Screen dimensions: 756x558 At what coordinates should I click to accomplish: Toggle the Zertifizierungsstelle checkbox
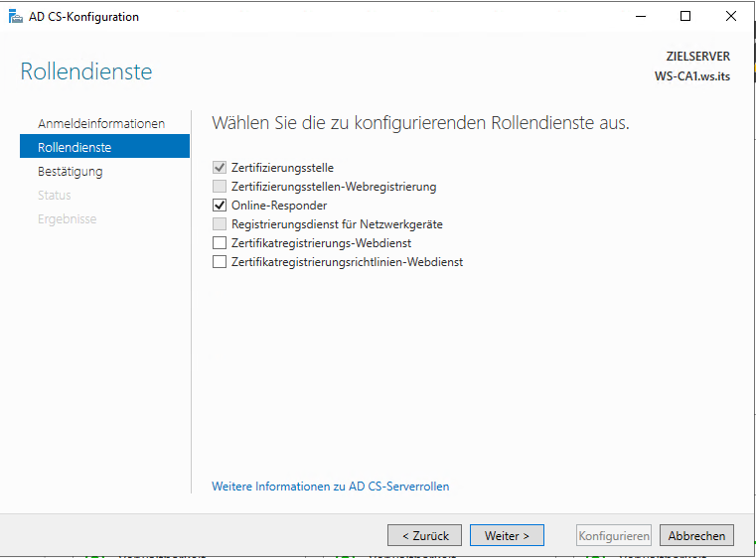[220, 168]
